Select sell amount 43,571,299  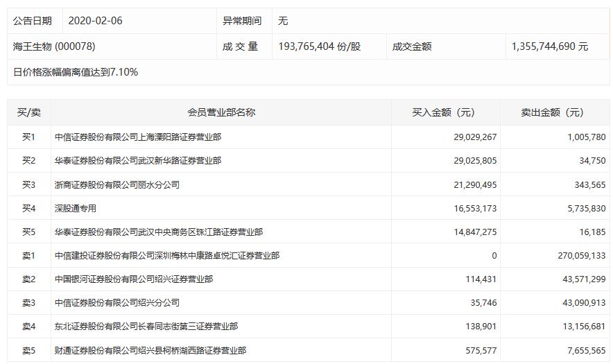[x=584, y=279]
